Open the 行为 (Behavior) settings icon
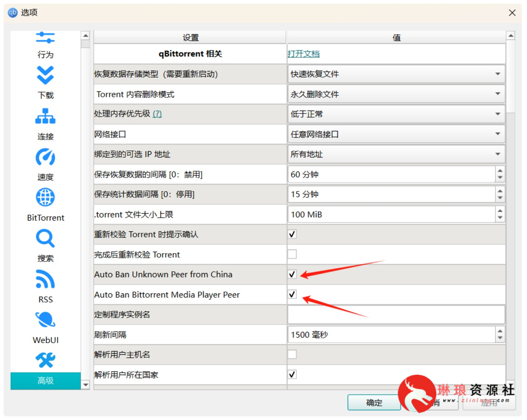The image size is (527, 420). [x=45, y=38]
